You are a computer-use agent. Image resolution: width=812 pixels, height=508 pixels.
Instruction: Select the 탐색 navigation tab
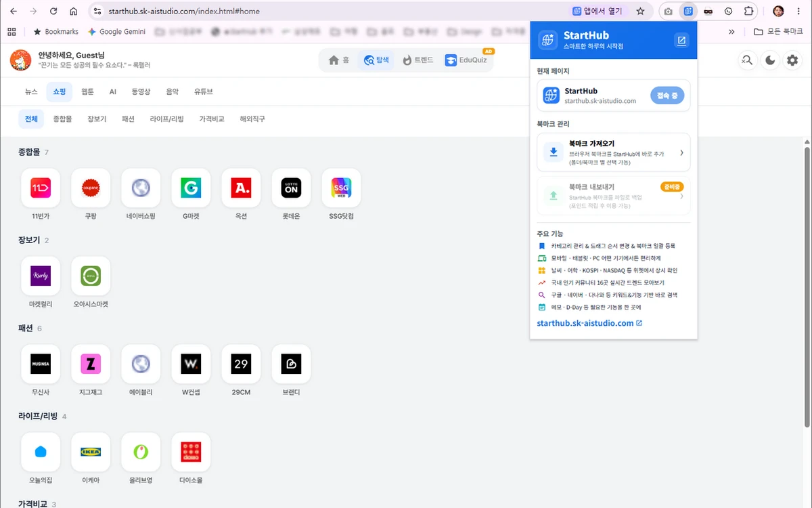point(376,60)
